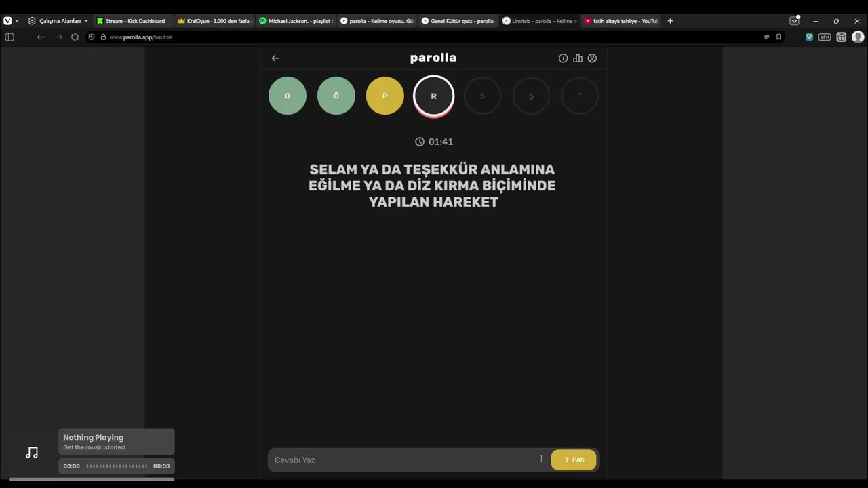
Task: Click the Nothing Playing widget title
Action: (x=94, y=438)
